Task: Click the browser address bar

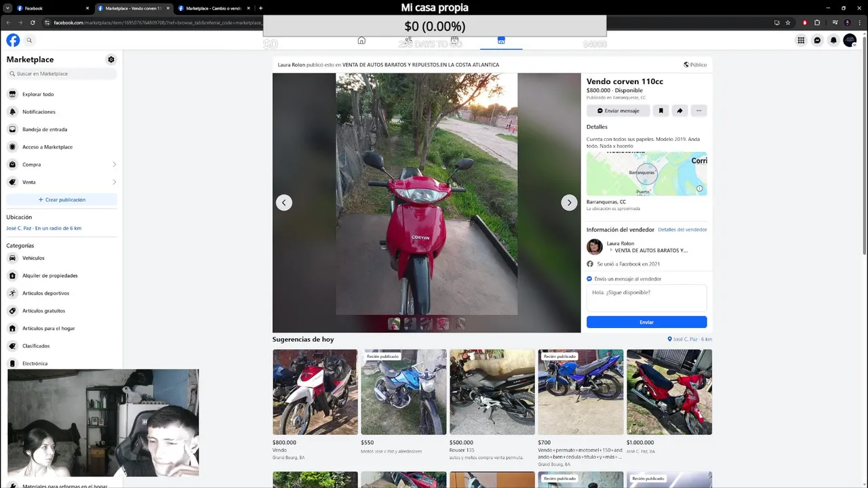Action: [x=156, y=22]
